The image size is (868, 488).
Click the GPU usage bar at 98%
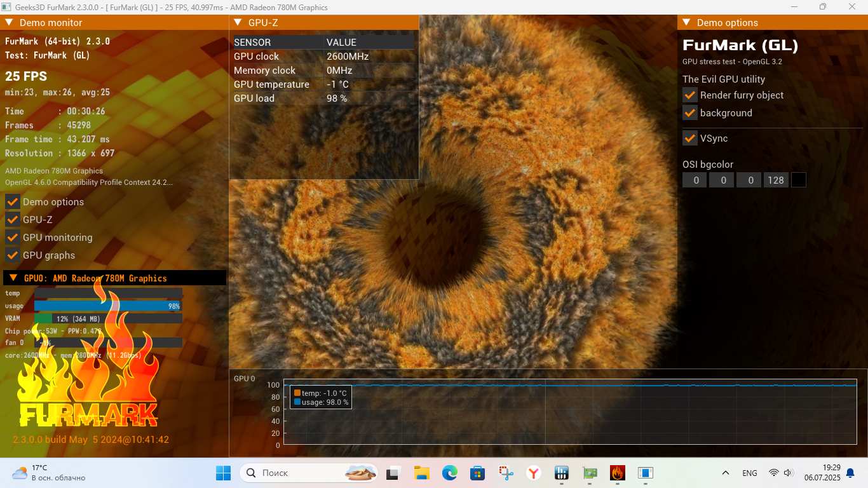tap(108, 306)
